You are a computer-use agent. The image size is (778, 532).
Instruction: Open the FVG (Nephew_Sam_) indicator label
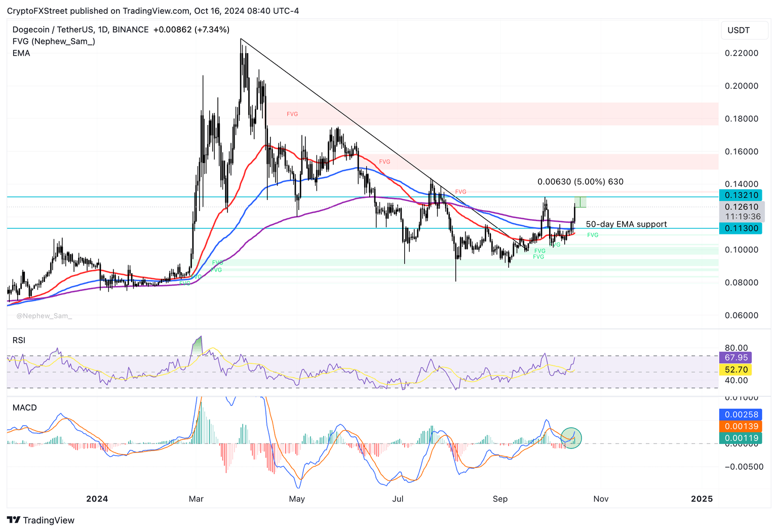pyautogui.click(x=54, y=42)
